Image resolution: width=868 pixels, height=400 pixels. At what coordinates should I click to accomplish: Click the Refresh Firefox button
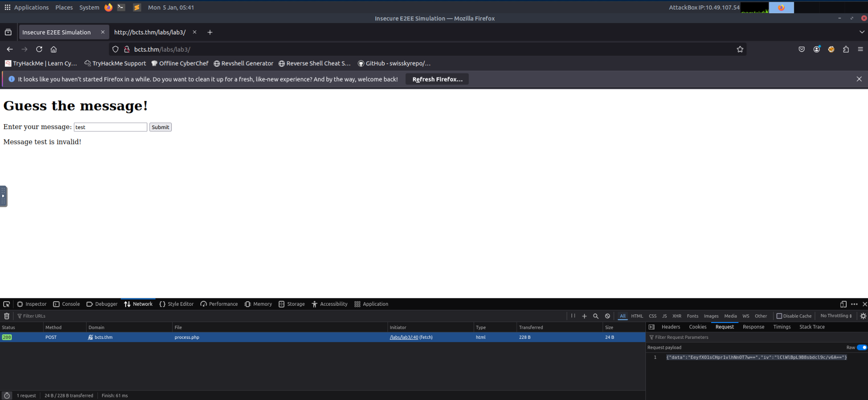[437, 79]
